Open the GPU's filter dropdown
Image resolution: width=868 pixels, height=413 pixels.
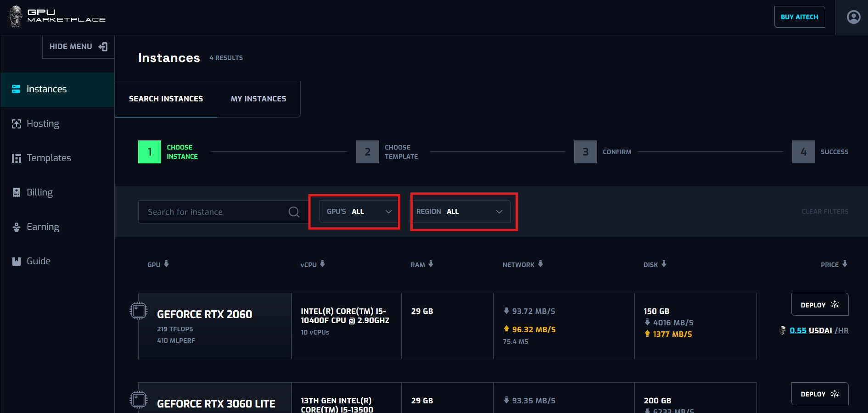pos(359,212)
